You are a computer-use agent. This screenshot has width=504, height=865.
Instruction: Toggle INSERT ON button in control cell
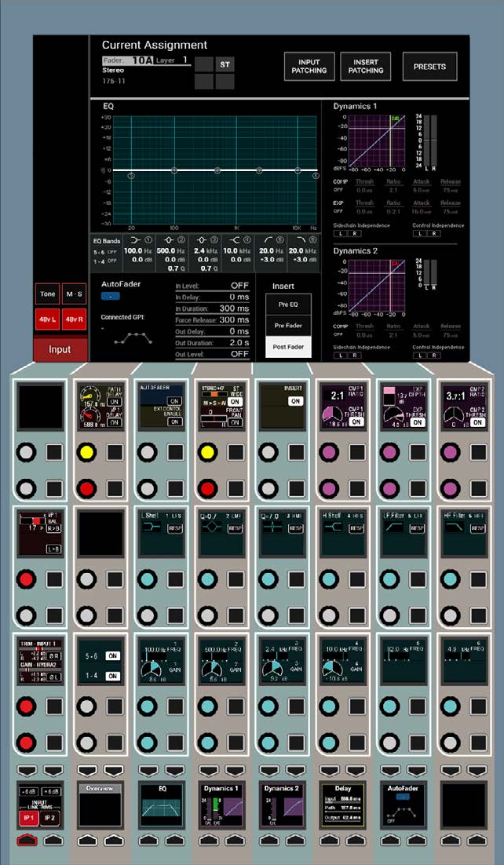coord(295,401)
